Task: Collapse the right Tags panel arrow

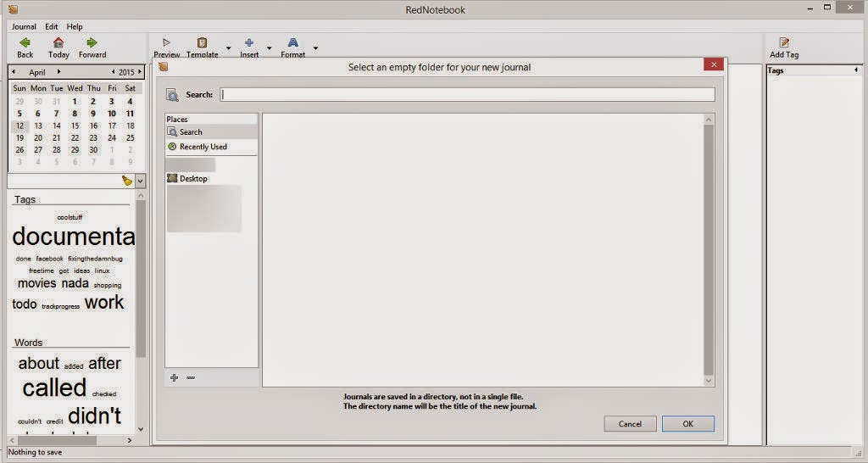Action: 856,70
